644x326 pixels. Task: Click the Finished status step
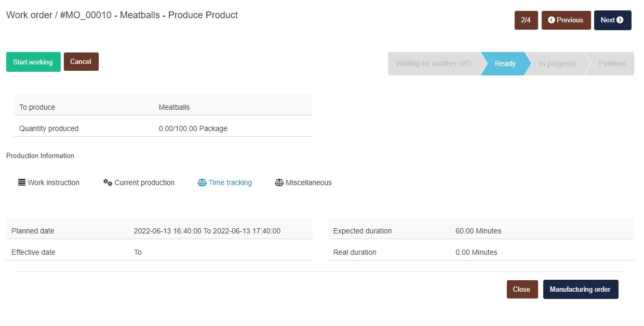[x=612, y=64]
